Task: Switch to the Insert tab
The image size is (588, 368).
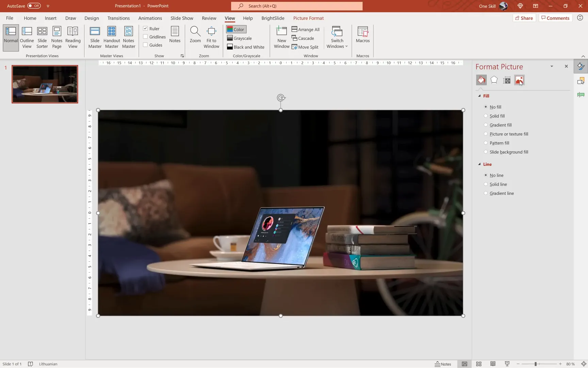Action: (x=51, y=18)
